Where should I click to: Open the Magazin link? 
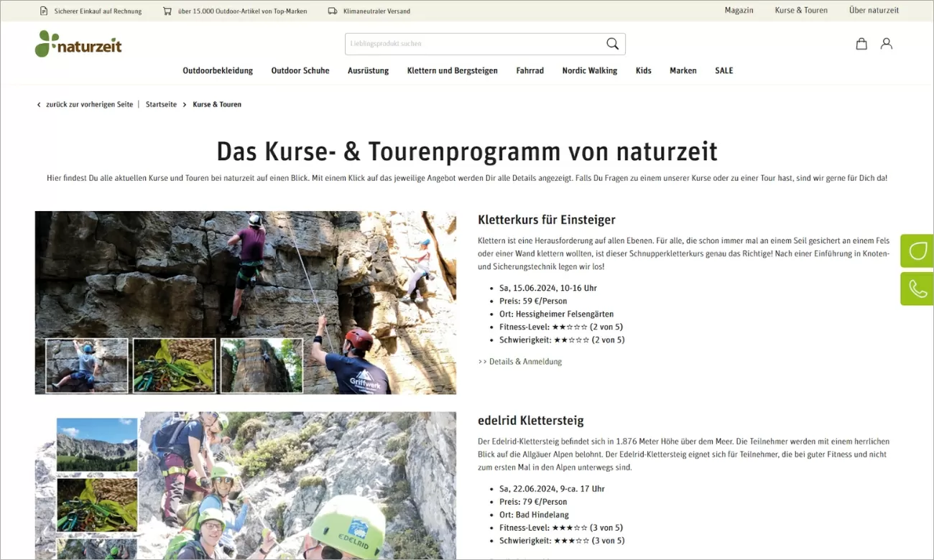coord(739,10)
